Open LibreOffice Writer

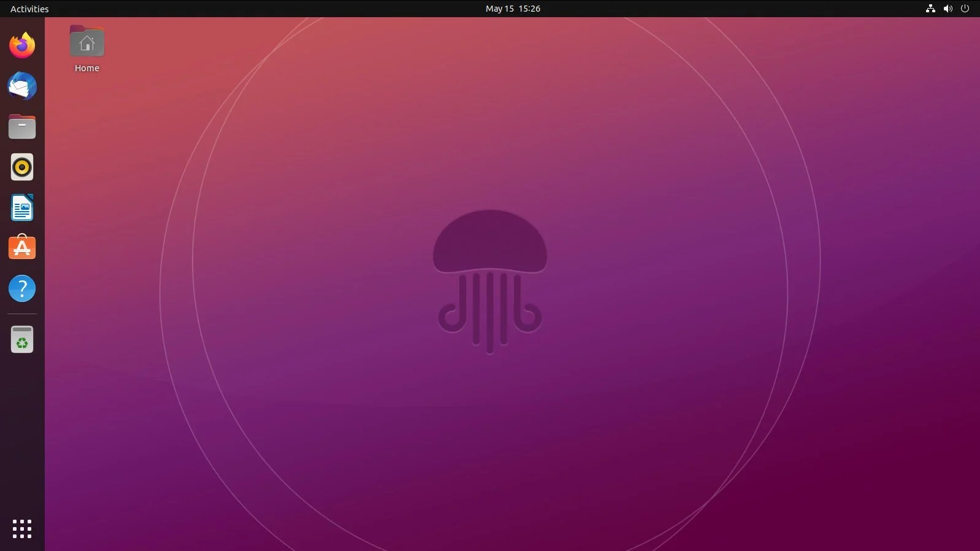[22, 207]
